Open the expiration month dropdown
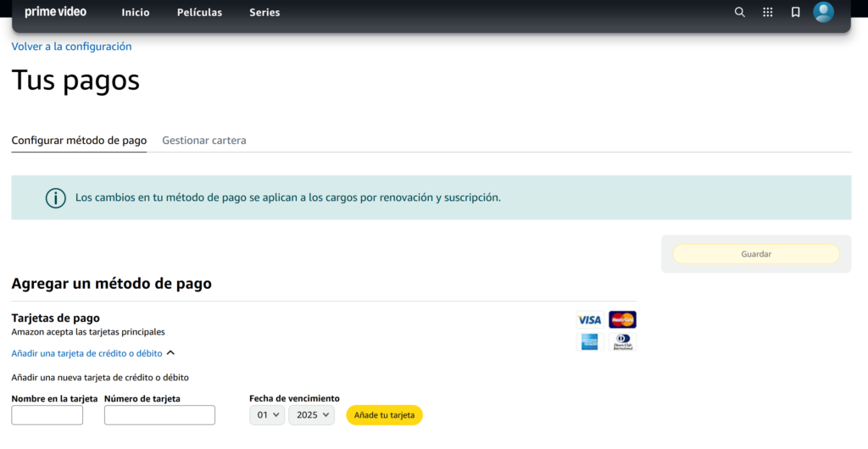The width and height of the screenshot is (868, 449). coord(266,415)
